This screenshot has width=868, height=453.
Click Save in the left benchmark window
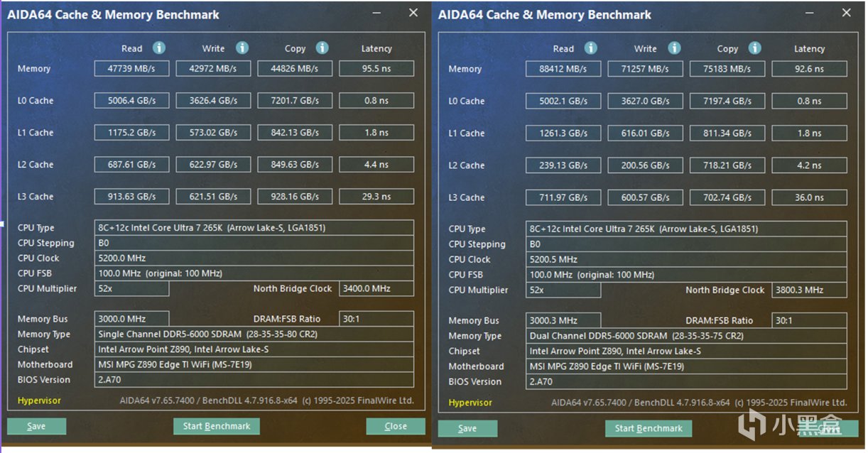36,426
